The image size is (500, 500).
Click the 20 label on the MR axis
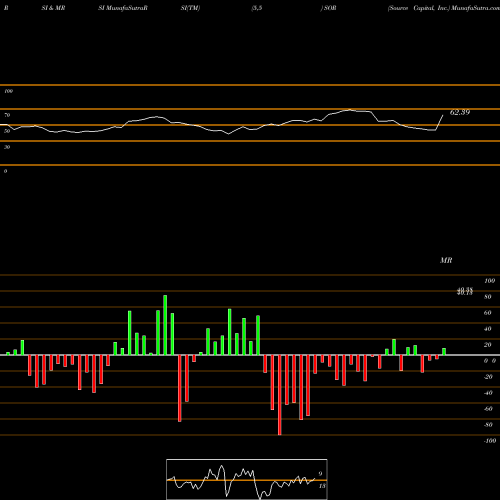pos(488,345)
